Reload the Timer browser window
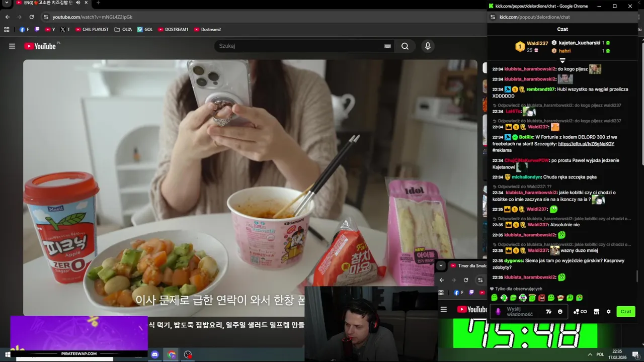The height and width of the screenshot is (362, 644). 466,280
